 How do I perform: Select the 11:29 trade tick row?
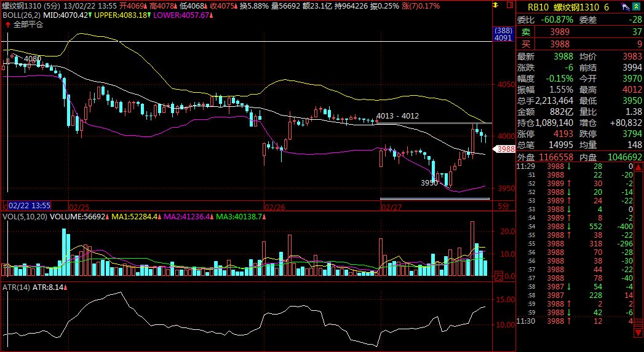(x=575, y=166)
